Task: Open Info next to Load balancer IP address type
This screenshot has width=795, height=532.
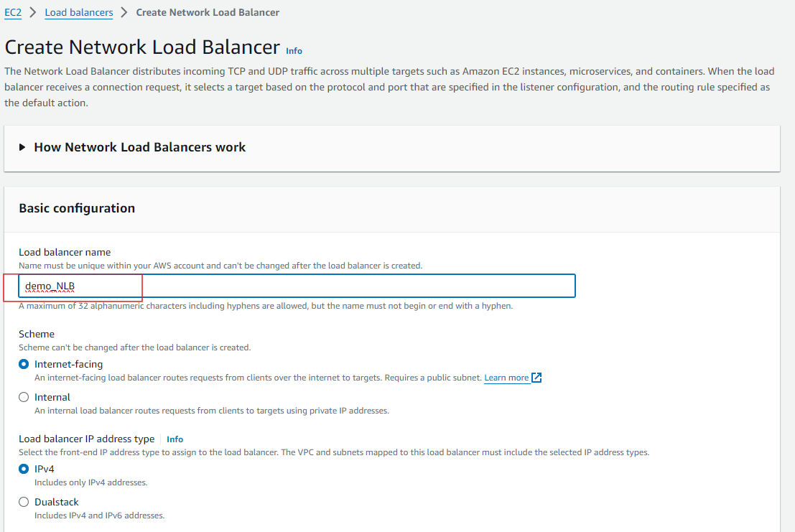Action: pos(175,439)
